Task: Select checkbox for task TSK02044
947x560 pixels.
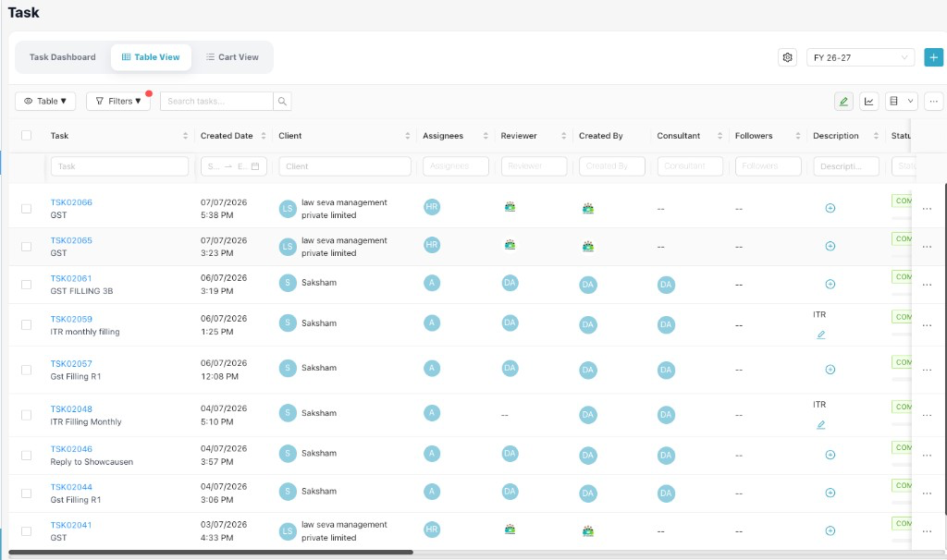Action: point(26,493)
